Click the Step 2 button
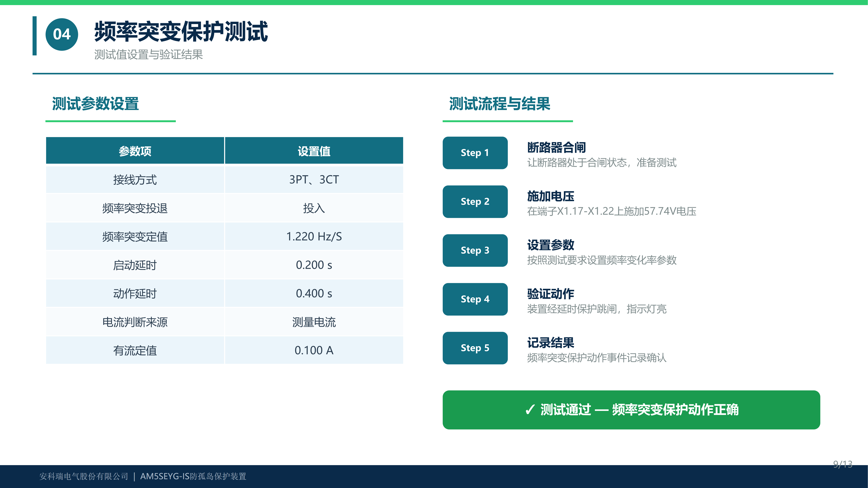 pyautogui.click(x=475, y=201)
